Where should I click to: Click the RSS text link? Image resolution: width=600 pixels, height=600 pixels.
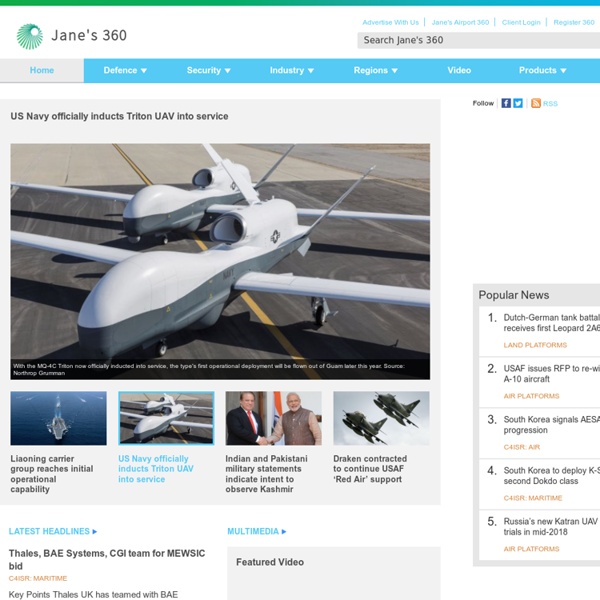[550, 104]
